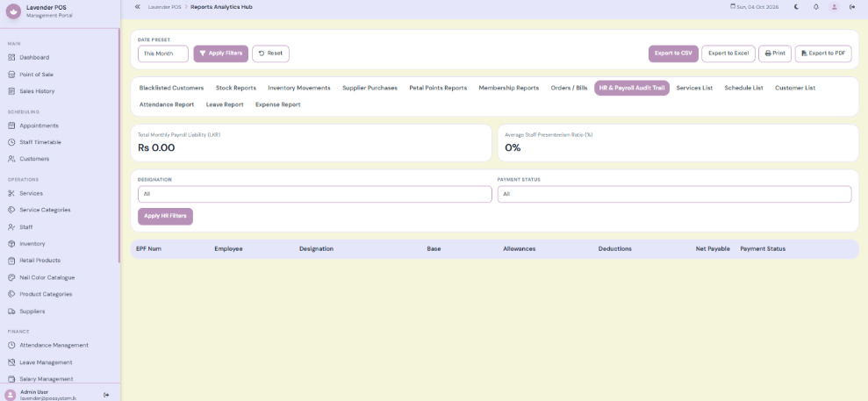Switch to the Membership Reports tab
The height and width of the screenshot is (401, 868).
(509, 88)
